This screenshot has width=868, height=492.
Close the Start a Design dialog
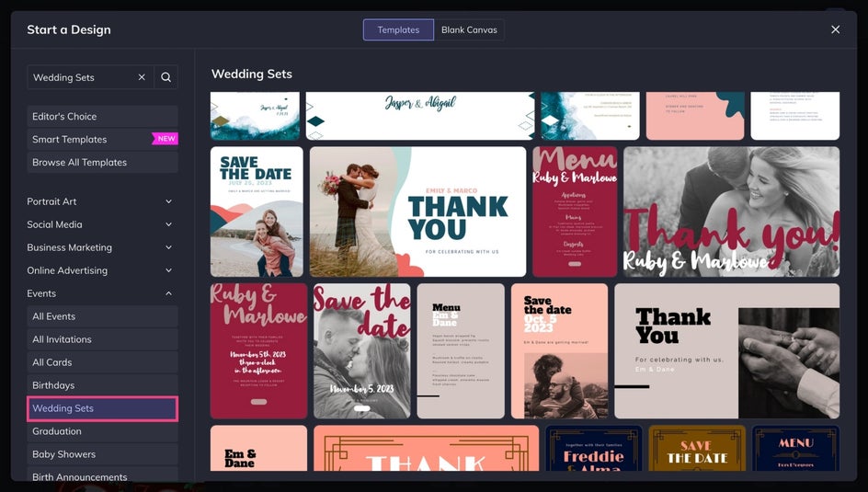pyautogui.click(x=835, y=29)
